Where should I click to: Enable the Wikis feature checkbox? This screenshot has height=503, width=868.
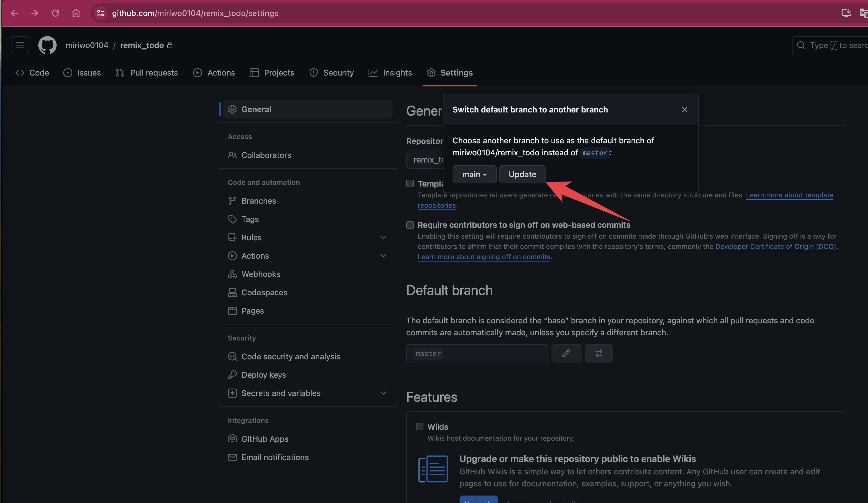(x=419, y=427)
